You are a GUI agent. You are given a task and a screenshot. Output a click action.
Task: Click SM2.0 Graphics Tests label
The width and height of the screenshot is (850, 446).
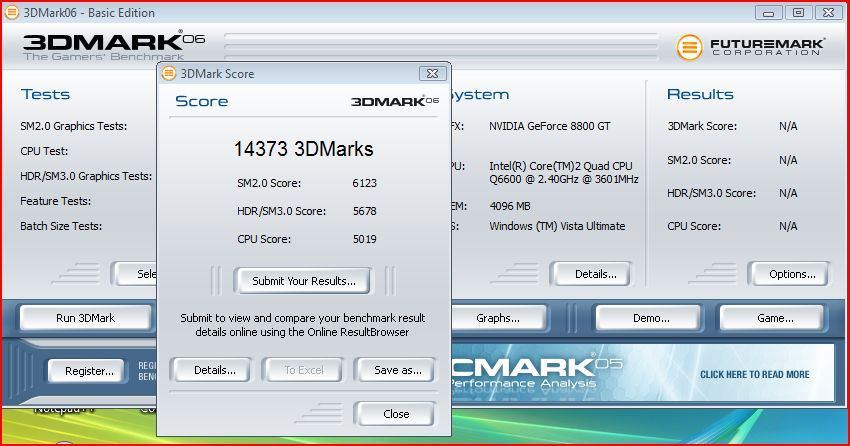click(x=74, y=126)
